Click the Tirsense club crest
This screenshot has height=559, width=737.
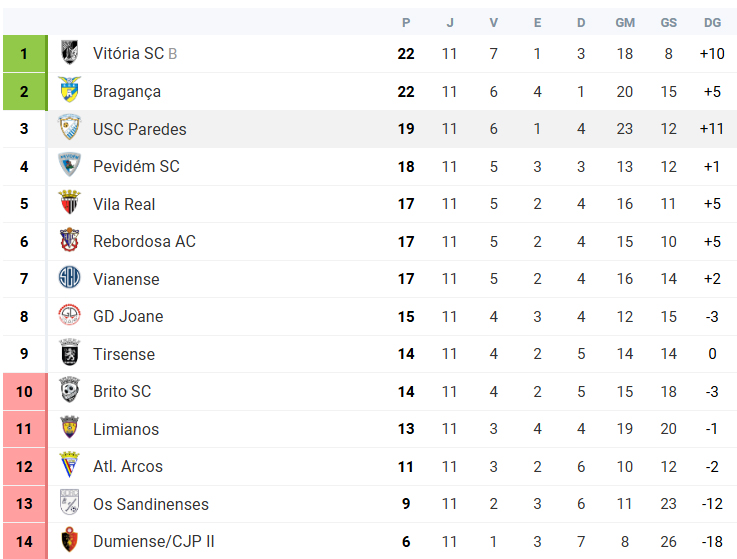[70, 353]
